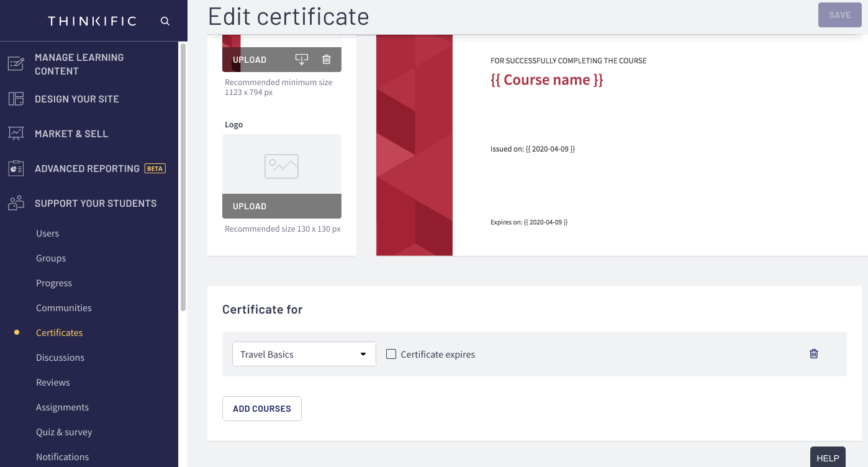The height and width of the screenshot is (467, 868).
Task: Open Support Your Students people icon
Action: pyautogui.click(x=16, y=202)
